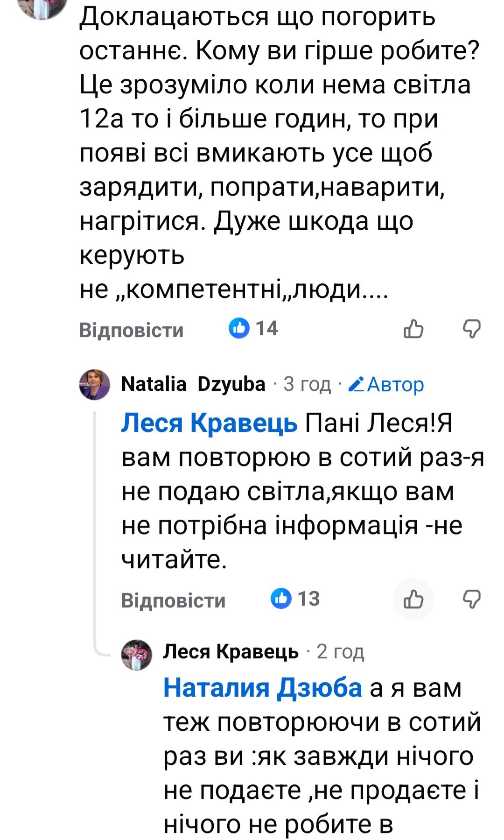This screenshot has width=504, height=840.
Task: Click Відповісти under the first comment
Action: pos(131,330)
